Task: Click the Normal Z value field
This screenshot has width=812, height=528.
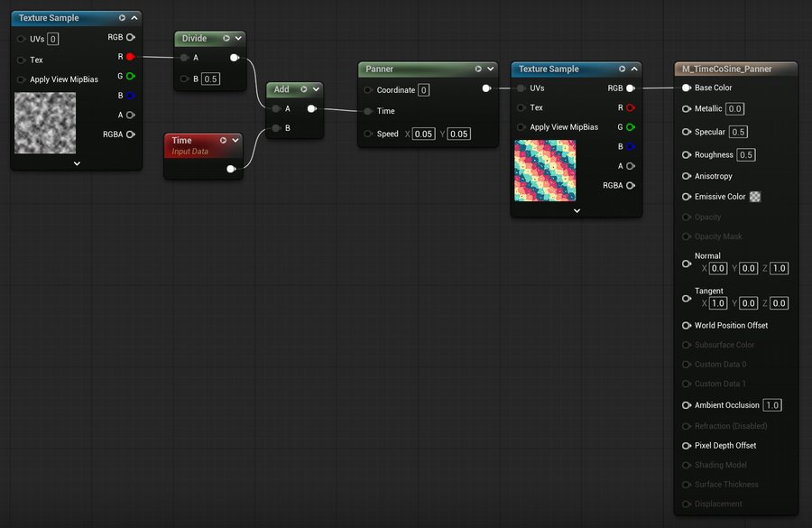Action: 779,268
